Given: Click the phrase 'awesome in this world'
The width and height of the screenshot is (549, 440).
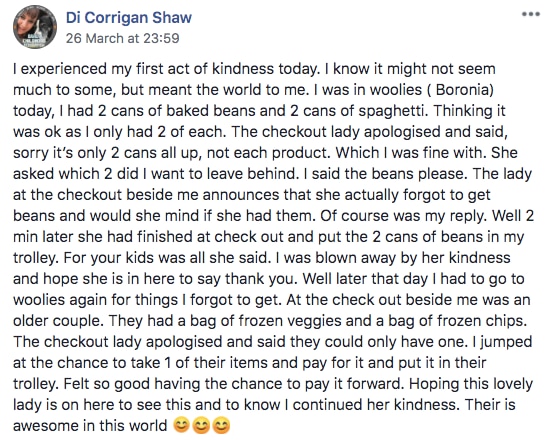Looking at the screenshot, I should pyautogui.click(x=90, y=426).
